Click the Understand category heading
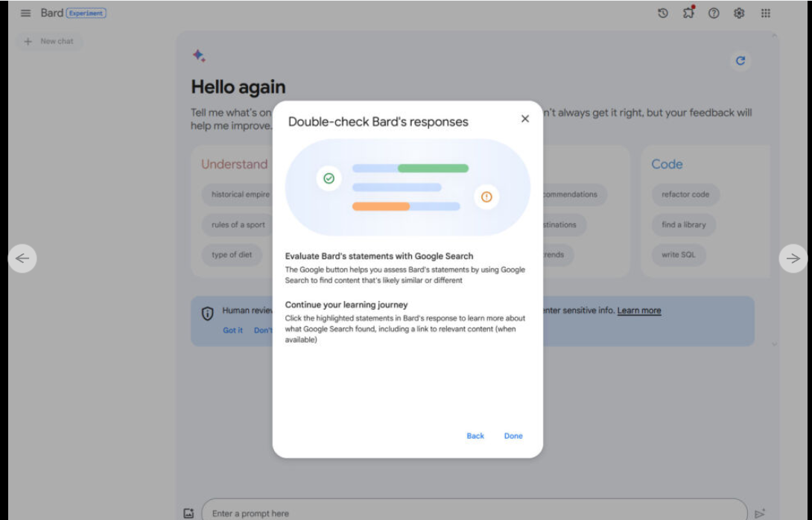This screenshot has height=520, width=812. [x=235, y=164]
